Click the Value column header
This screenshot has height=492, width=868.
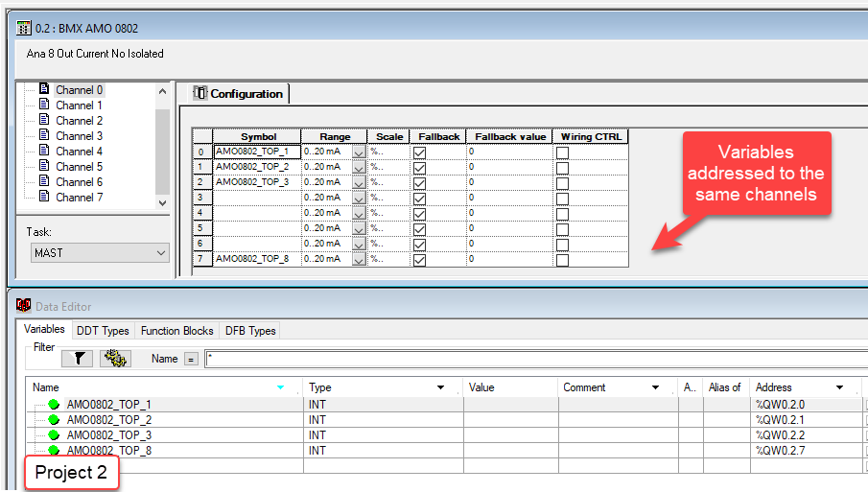510,387
